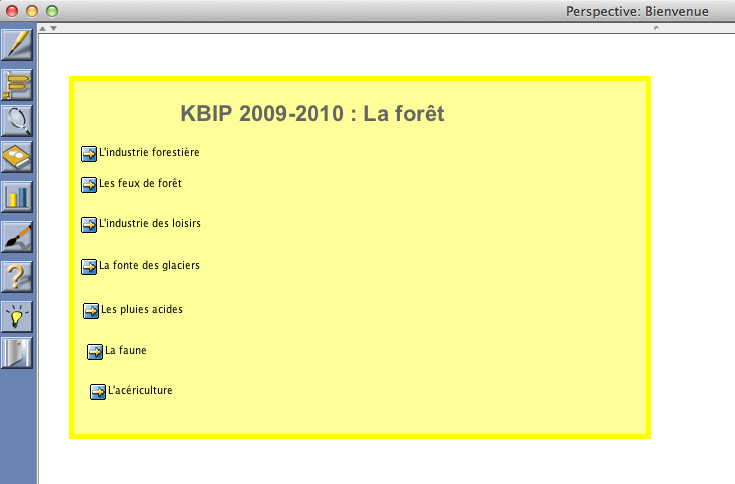This screenshot has width=735, height=484.
Task: Click the lightbulb icon in the sidebar
Action: click(18, 315)
